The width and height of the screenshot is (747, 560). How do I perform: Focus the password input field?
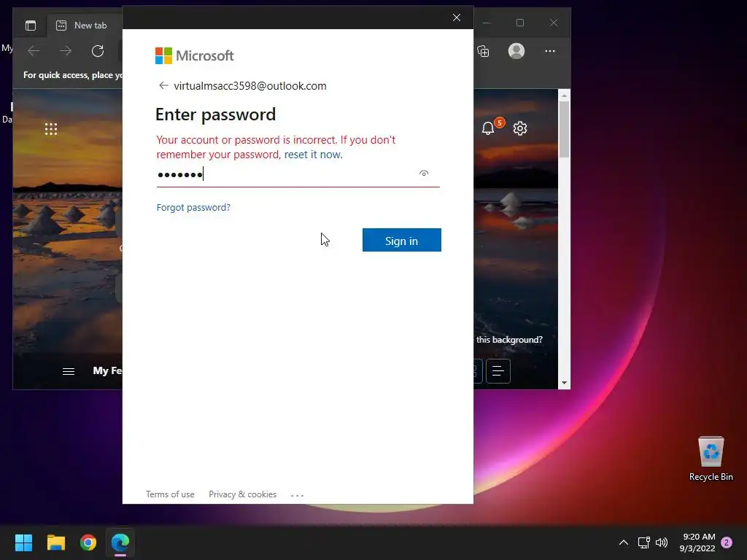(x=298, y=174)
